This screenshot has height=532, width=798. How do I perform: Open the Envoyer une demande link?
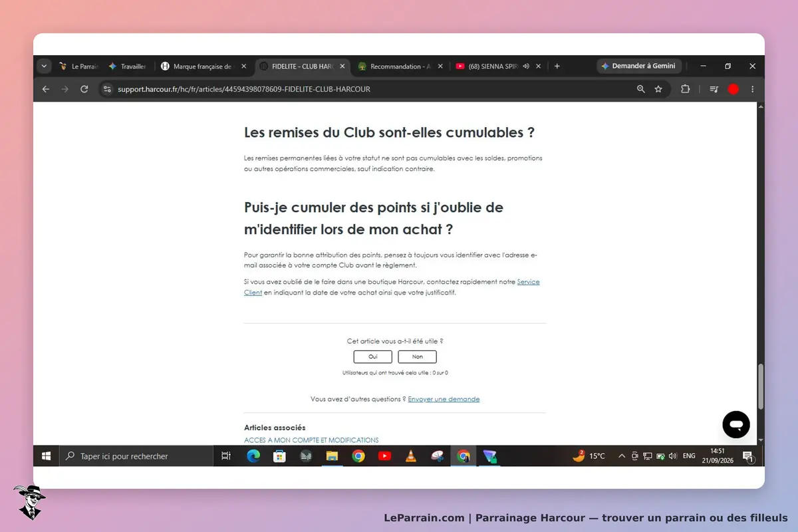point(444,399)
